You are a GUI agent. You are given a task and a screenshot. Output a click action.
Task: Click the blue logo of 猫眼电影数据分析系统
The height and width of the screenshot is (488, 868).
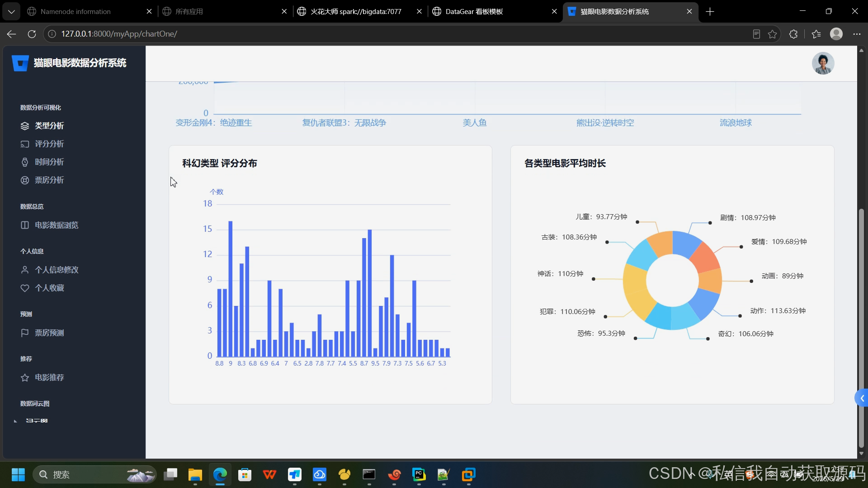click(20, 63)
